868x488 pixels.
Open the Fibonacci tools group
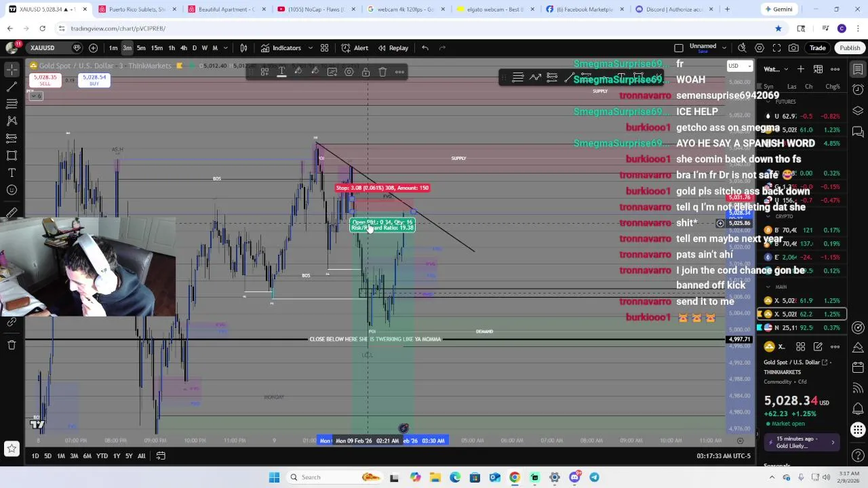point(12,104)
